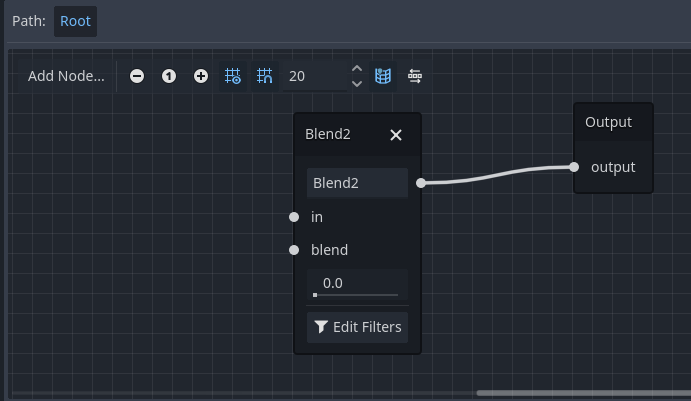
Task: Open the Add Node... menu
Action: pos(66,76)
